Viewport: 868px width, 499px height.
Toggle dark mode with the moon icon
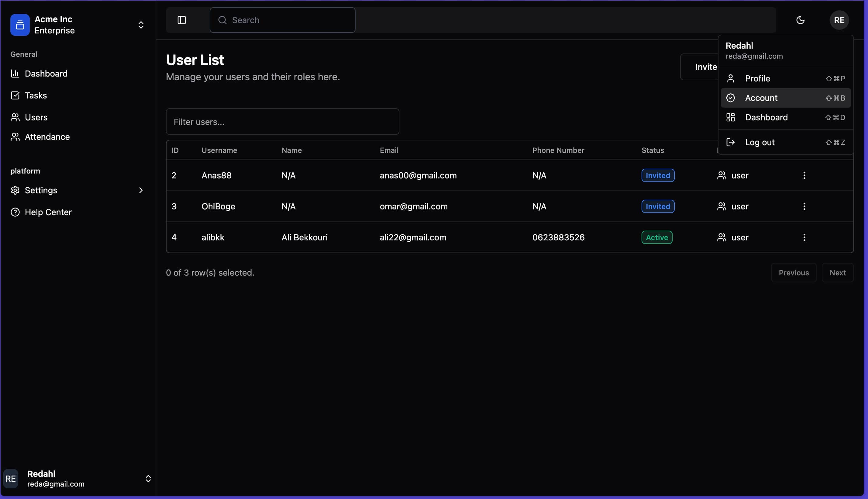click(x=801, y=20)
